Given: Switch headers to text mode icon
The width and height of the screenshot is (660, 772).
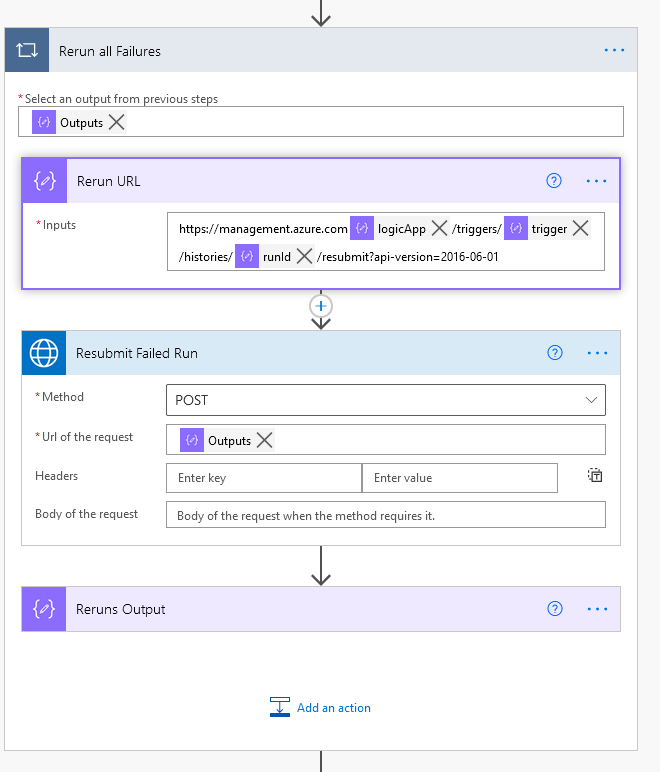Looking at the screenshot, I should pos(595,476).
